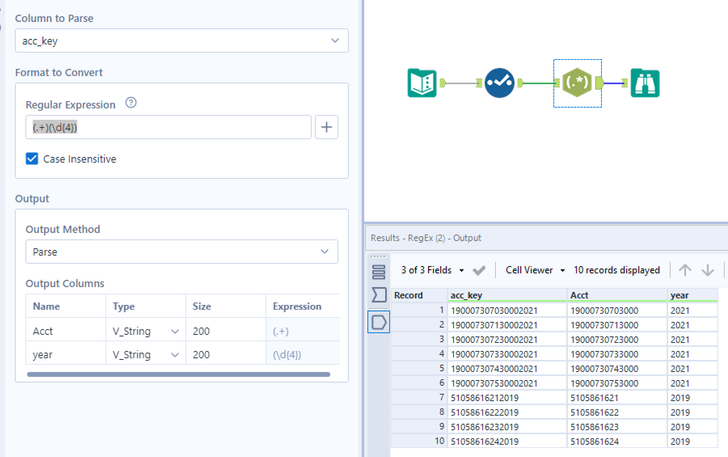The width and height of the screenshot is (728, 457).
Task: Click cell 5105861624 in Acct column
Action: (618, 441)
